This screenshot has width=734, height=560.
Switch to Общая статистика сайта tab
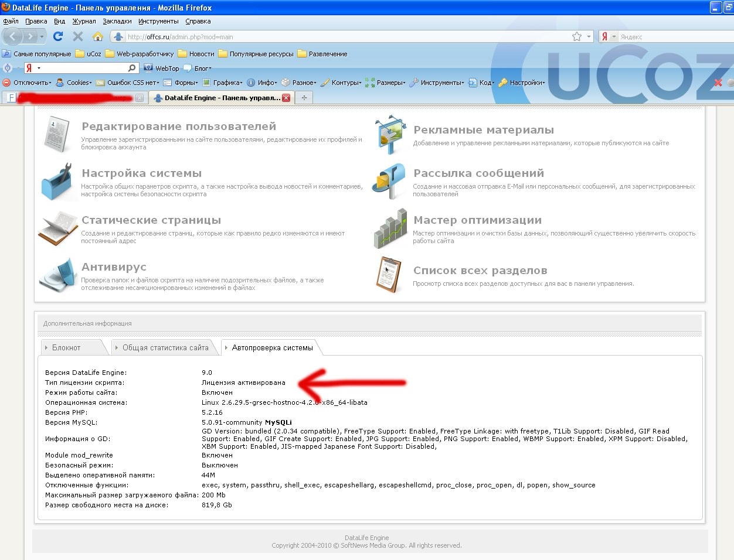pyautogui.click(x=165, y=347)
